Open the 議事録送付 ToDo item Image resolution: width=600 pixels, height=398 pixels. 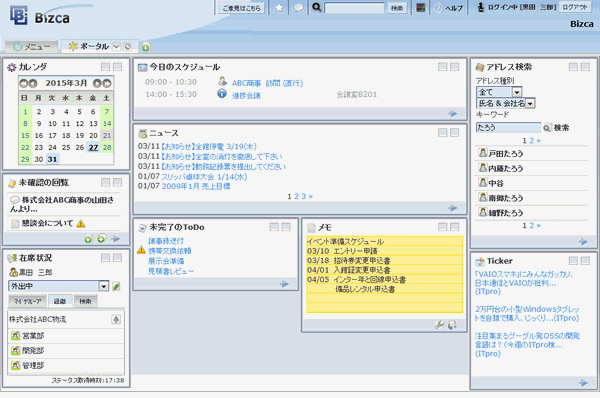coord(166,241)
